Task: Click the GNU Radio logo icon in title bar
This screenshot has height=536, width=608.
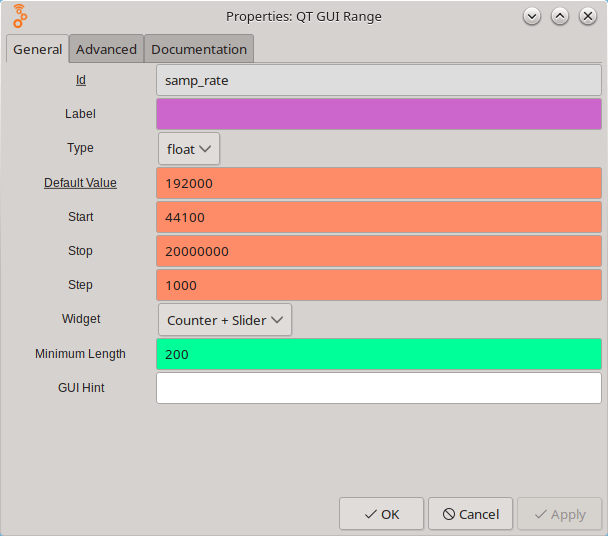Action: (20, 16)
